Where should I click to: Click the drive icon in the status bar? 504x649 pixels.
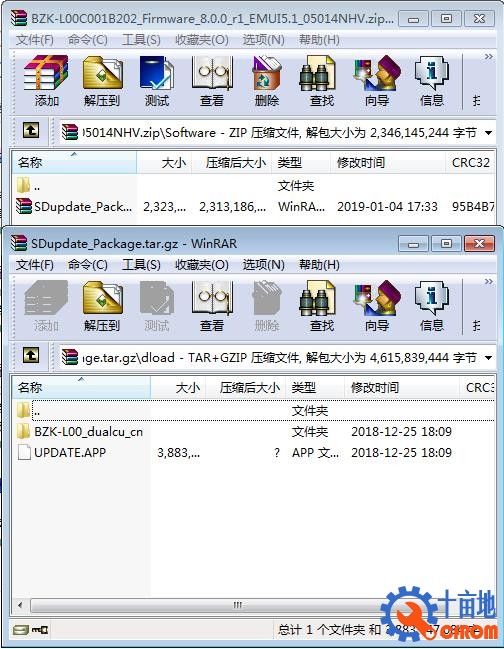pos(21,630)
